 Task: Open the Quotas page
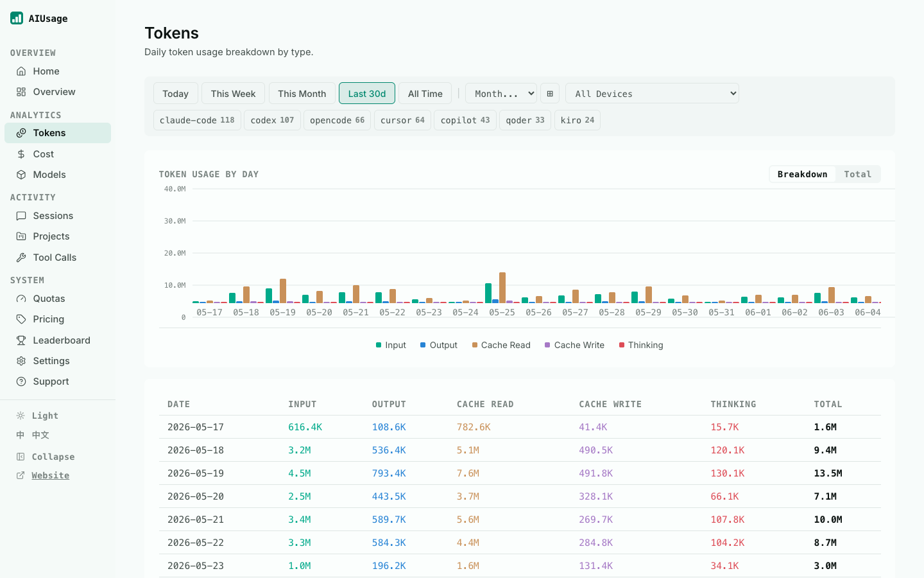click(58, 299)
